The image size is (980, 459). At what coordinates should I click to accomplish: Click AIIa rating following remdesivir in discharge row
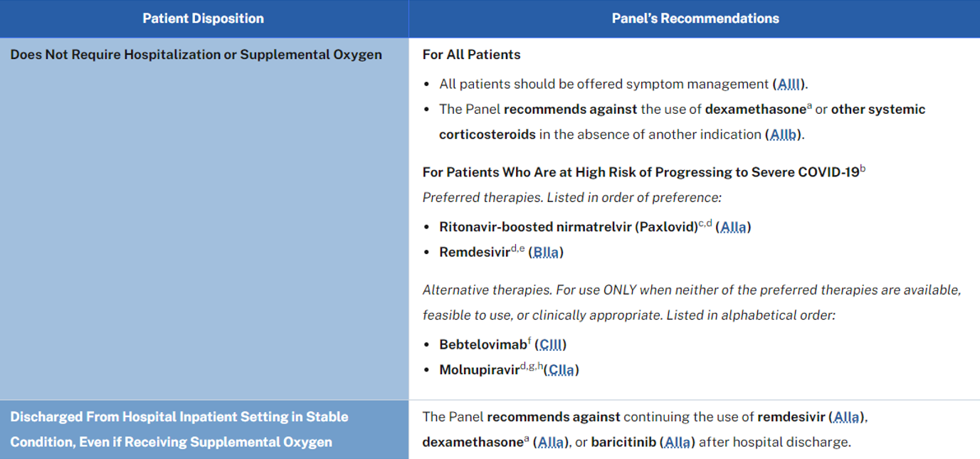point(846,417)
